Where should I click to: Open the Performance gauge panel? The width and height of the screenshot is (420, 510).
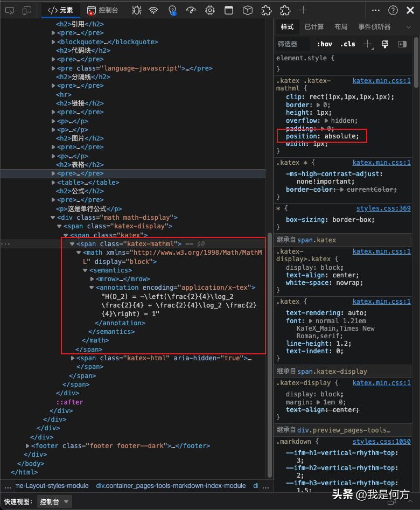click(191, 10)
